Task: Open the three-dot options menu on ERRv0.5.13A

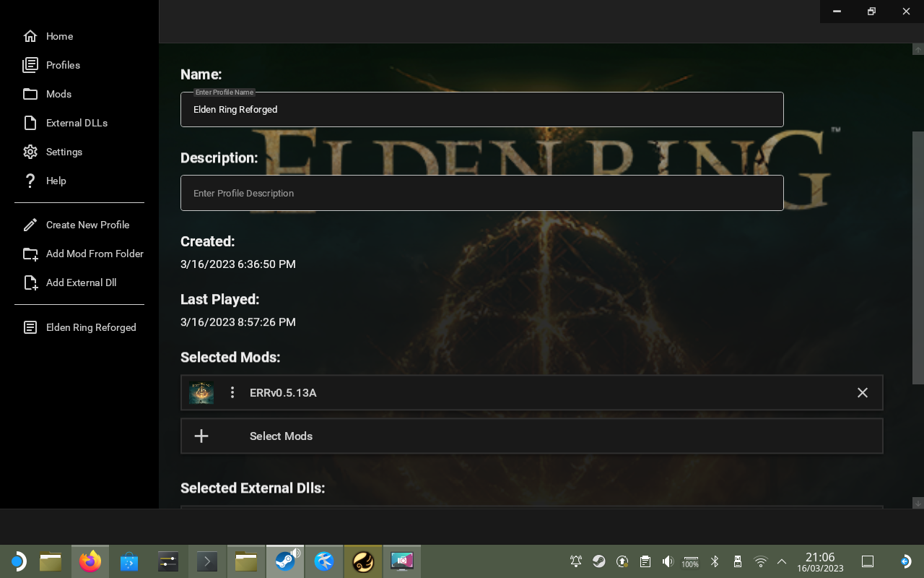Action: [232, 392]
